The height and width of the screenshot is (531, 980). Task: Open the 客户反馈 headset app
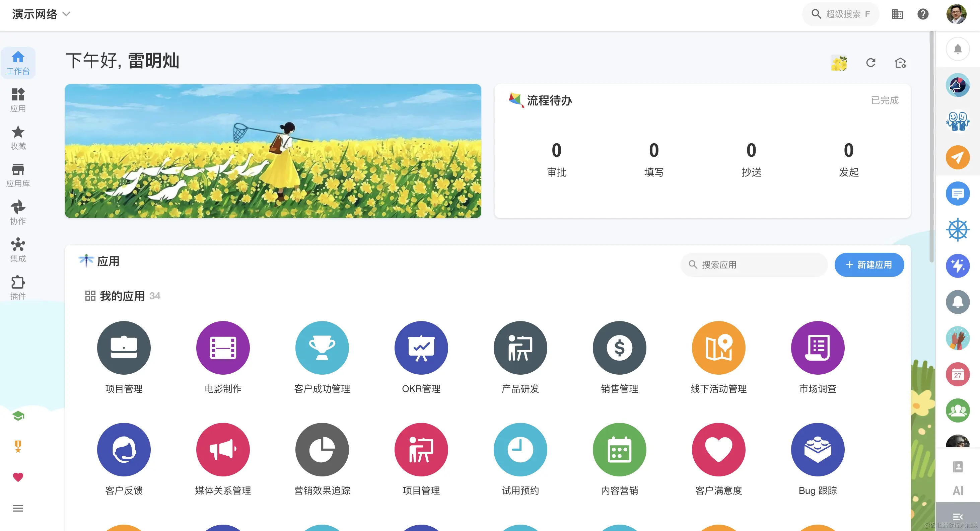(124, 449)
